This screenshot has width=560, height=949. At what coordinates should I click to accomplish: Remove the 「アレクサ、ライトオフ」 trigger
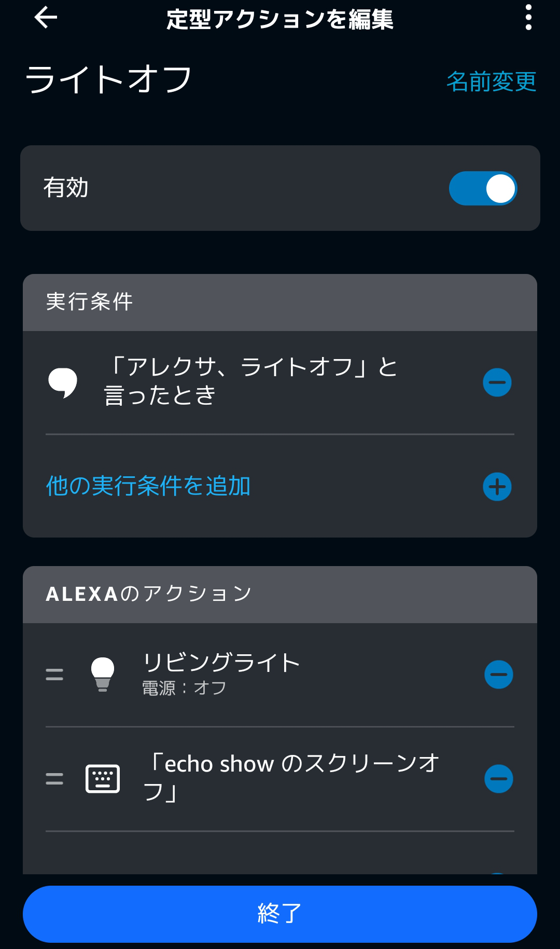pos(497,382)
